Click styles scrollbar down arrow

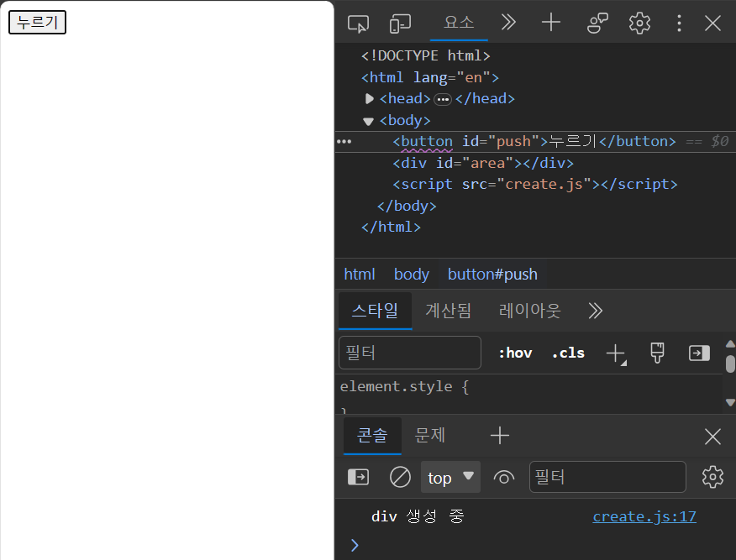point(730,402)
